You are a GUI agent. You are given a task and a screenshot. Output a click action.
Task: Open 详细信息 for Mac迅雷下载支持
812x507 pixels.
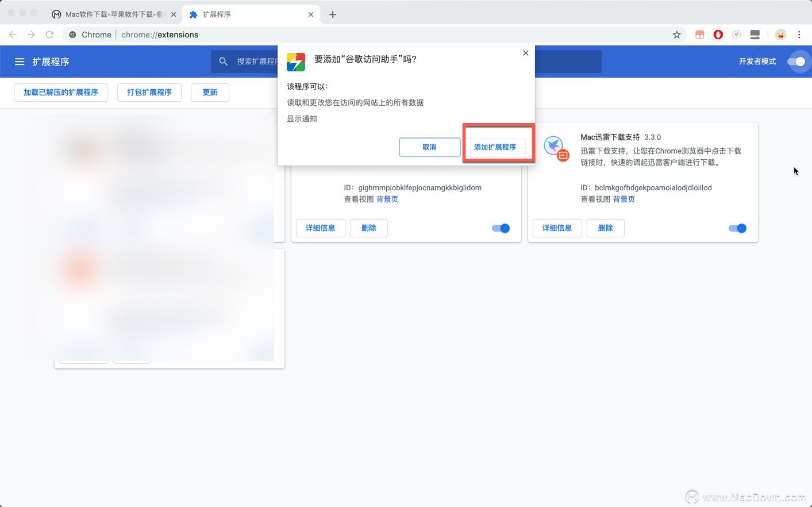pyautogui.click(x=557, y=228)
